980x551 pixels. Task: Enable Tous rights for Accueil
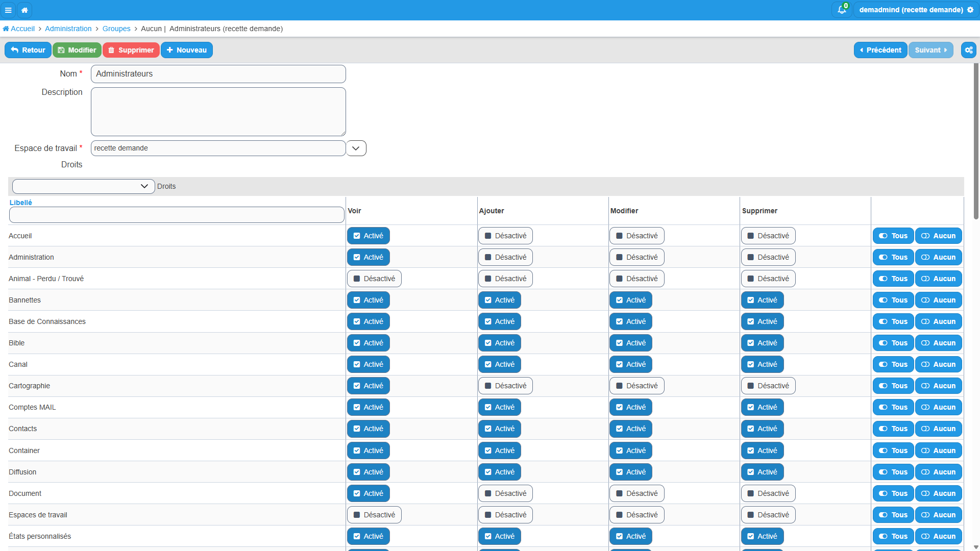click(893, 236)
